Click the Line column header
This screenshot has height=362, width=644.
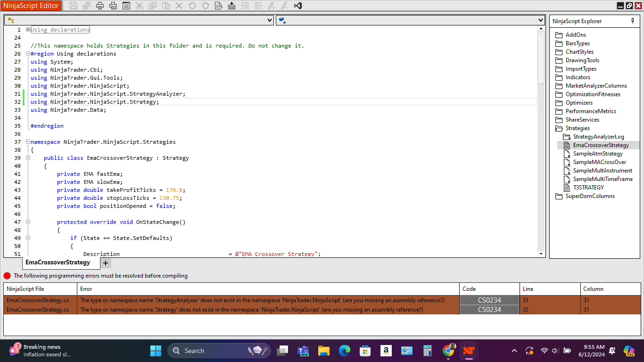[x=550, y=289]
